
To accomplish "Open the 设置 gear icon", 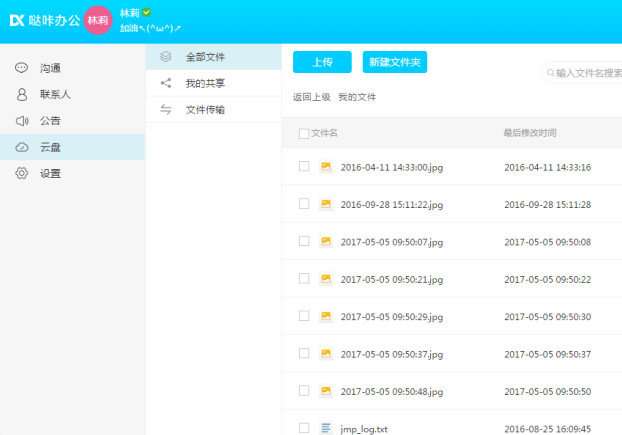I will (x=22, y=173).
